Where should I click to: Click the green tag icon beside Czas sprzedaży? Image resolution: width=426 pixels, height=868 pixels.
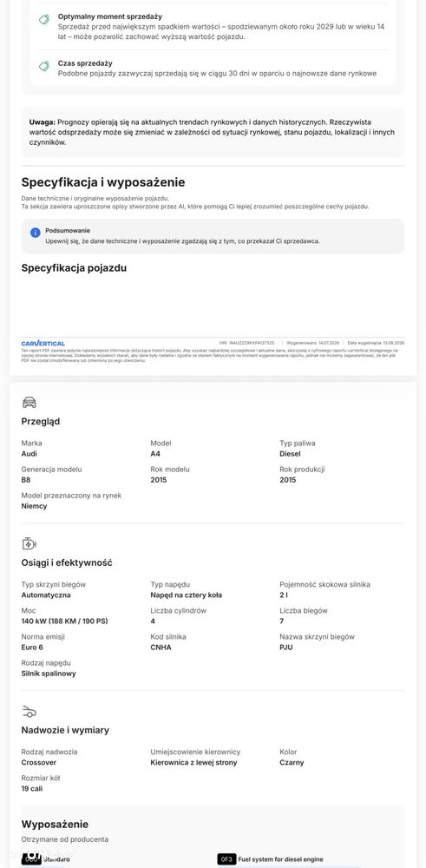point(43,66)
